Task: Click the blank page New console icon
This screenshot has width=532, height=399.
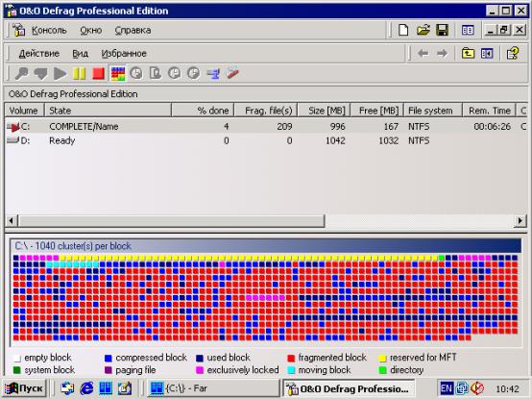Action: point(403,30)
